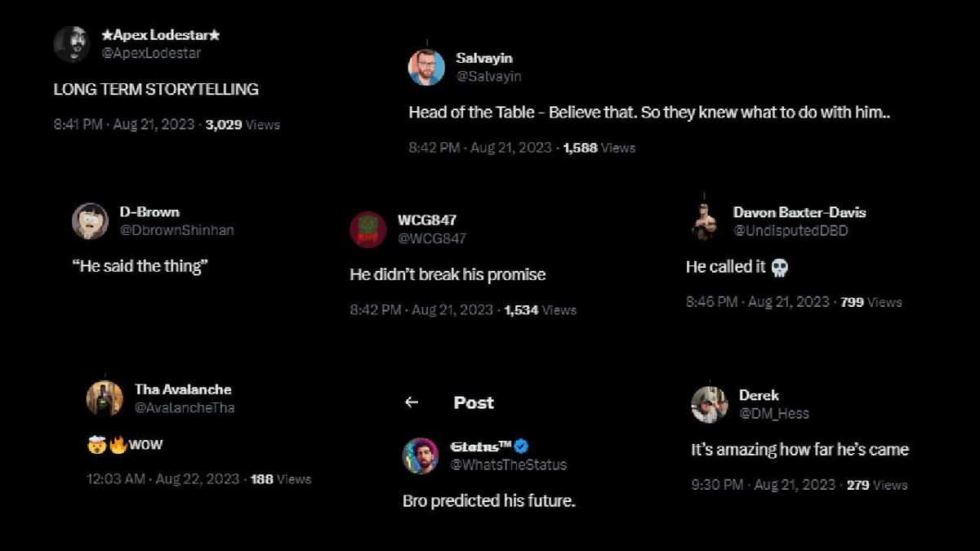Click the verified badge next to Status™

click(519, 447)
